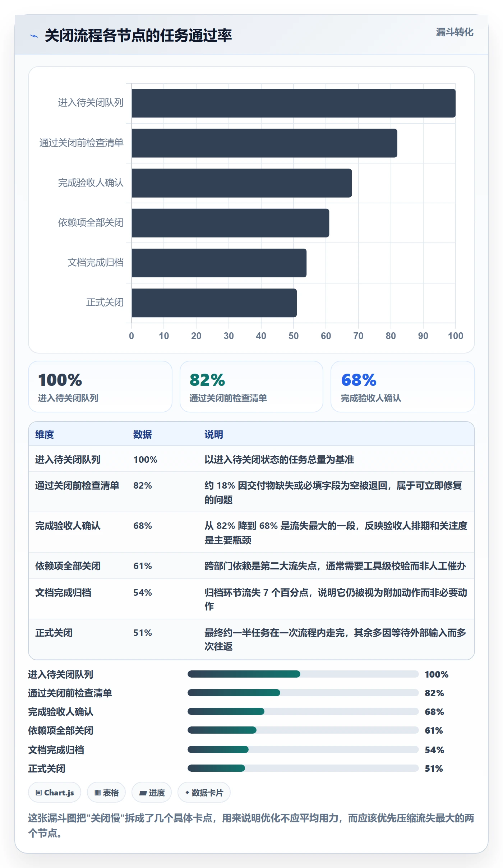Click the 说明 column header
Viewport: 503px width, 868px height.
tap(214, 434)
